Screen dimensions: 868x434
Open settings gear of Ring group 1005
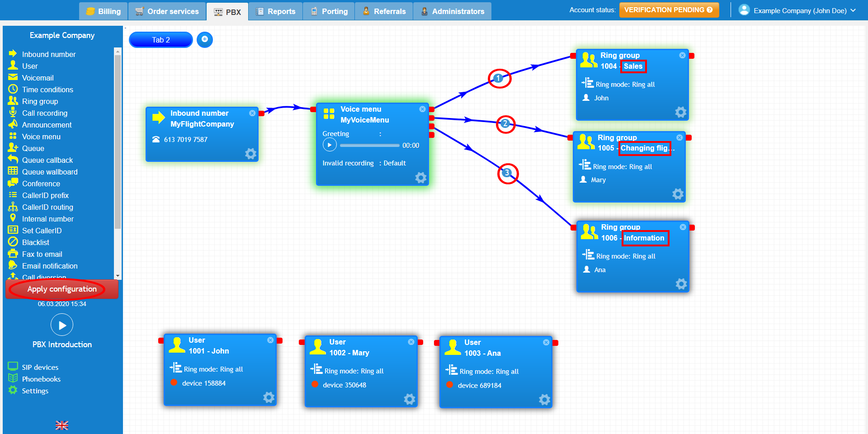tap(678, 194)
